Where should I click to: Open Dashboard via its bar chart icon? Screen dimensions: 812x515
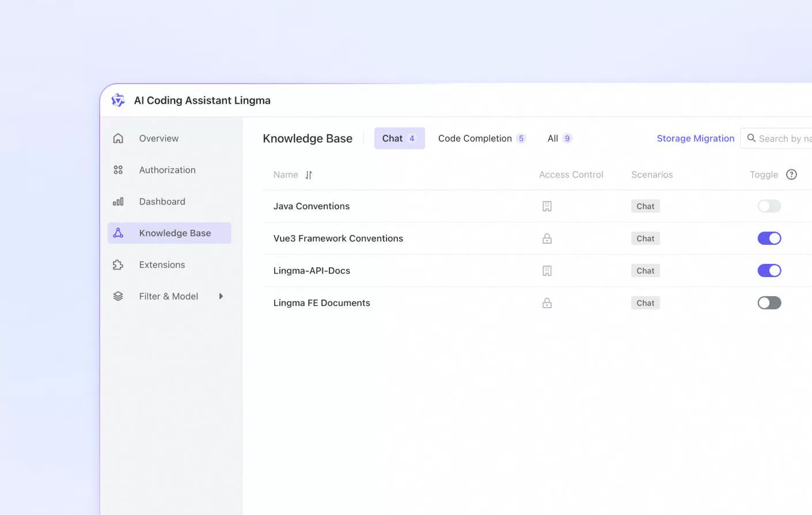118,201
